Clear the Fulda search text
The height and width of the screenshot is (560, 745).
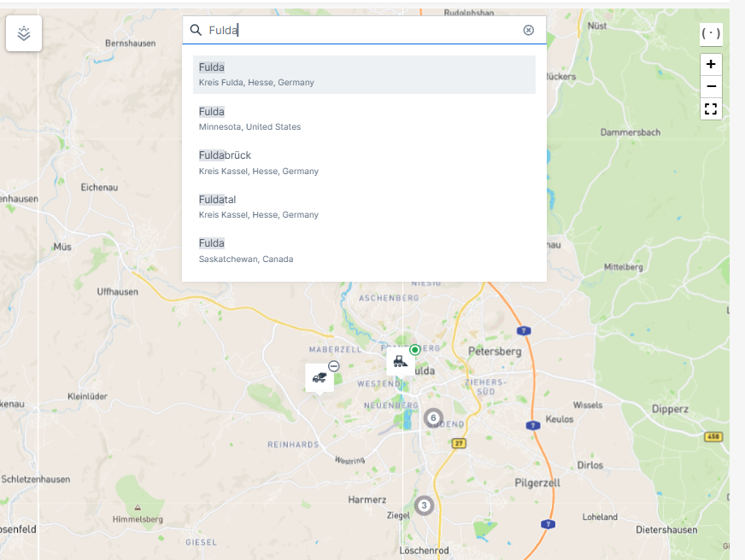(528, 30)
